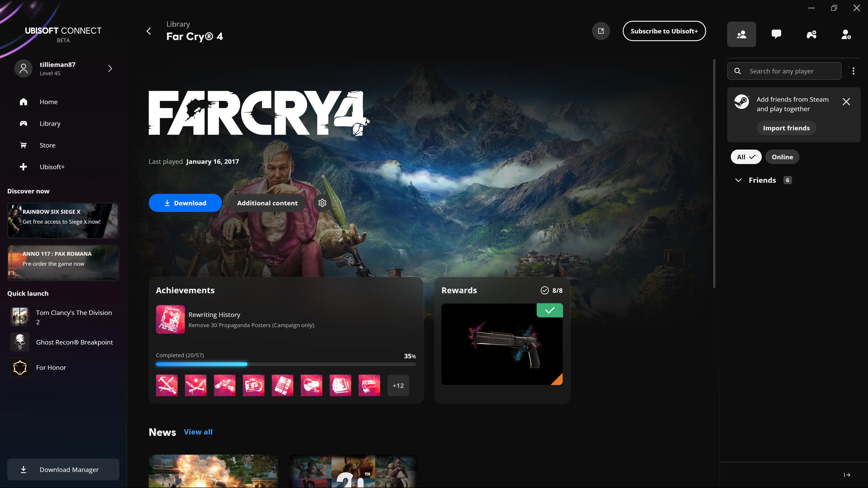The height and width of the screenshot is (488, 868).
Task: Collapse the friends sidebar arrow icon
Action: 847,475
